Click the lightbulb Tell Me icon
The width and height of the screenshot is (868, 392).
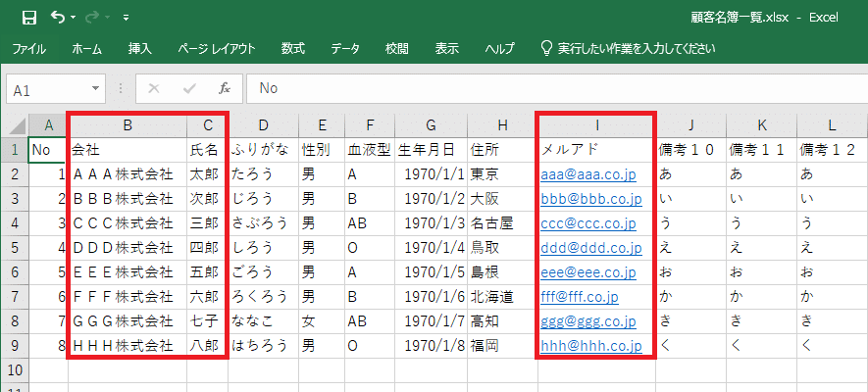(x=546, y=49)
